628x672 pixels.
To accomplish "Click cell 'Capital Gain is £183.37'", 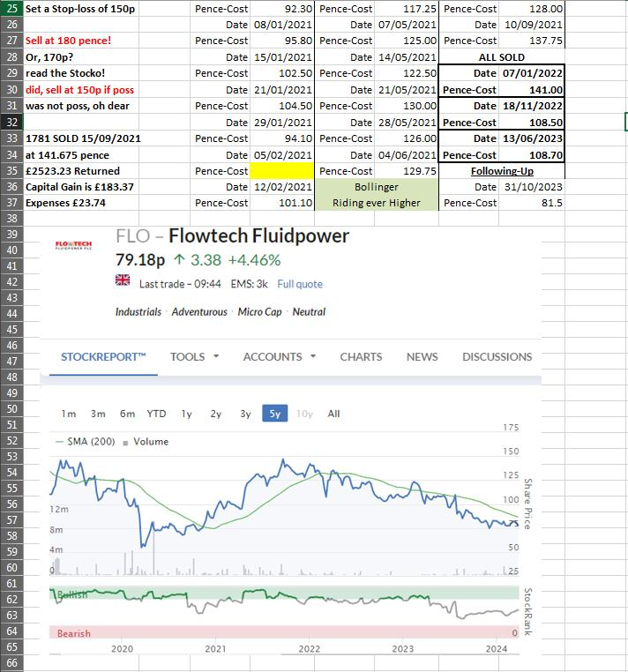I will click(81, 187).
